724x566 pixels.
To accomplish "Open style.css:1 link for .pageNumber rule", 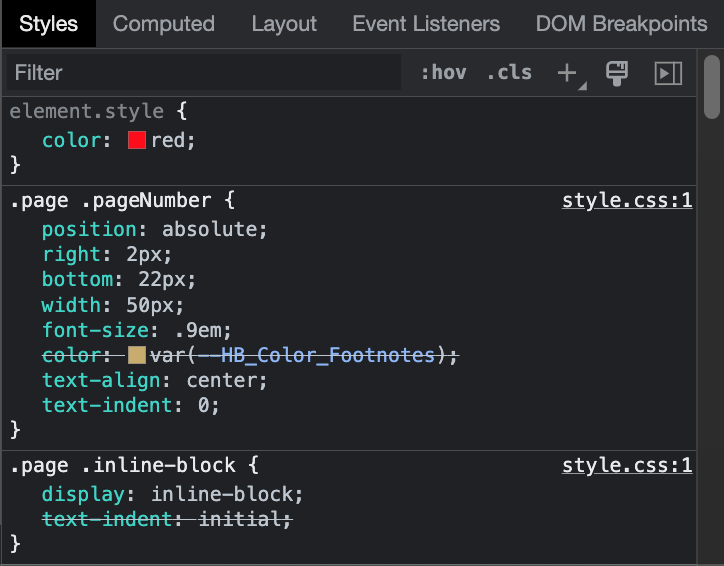I will (627, 200).
